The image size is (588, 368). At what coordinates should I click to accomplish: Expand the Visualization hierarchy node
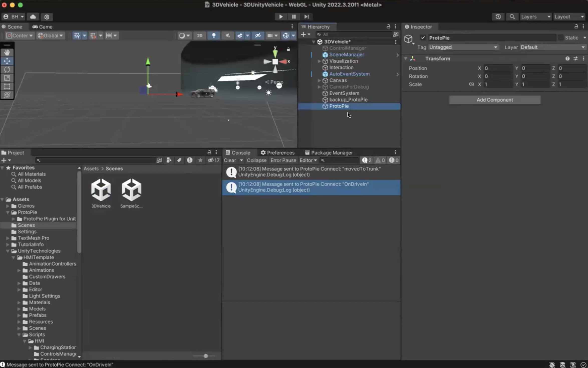click(320, 61)
